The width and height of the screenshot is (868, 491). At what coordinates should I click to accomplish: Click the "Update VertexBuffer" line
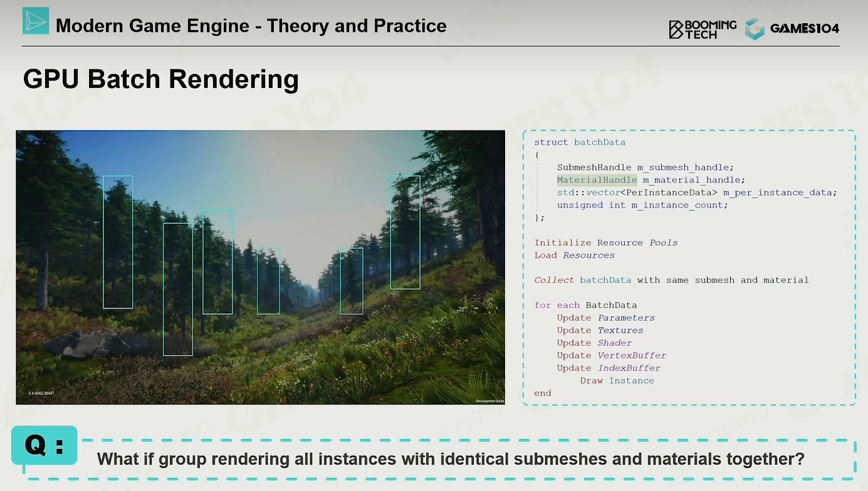pos(612,356)
